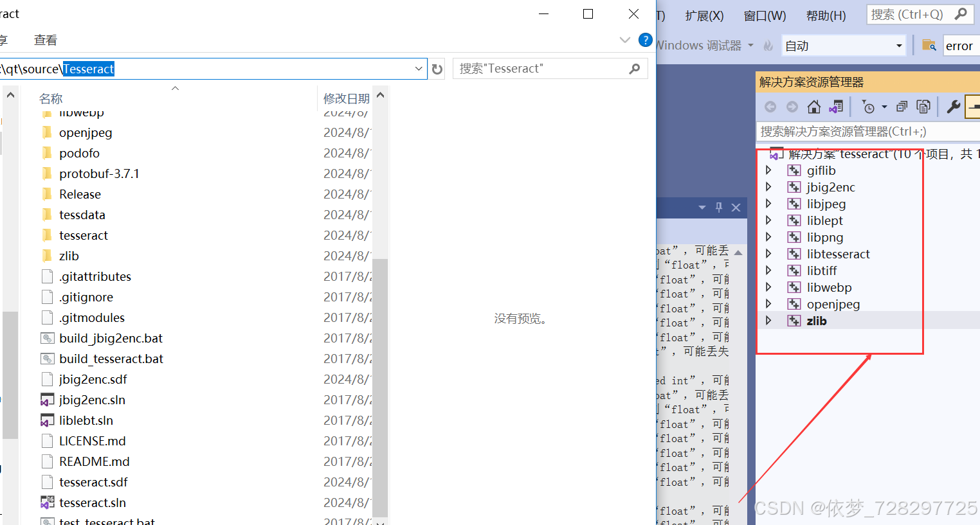The image size is (980, 525).
Task: Click libtiff project icon in Solution Explorer
Action: (794, 271)
